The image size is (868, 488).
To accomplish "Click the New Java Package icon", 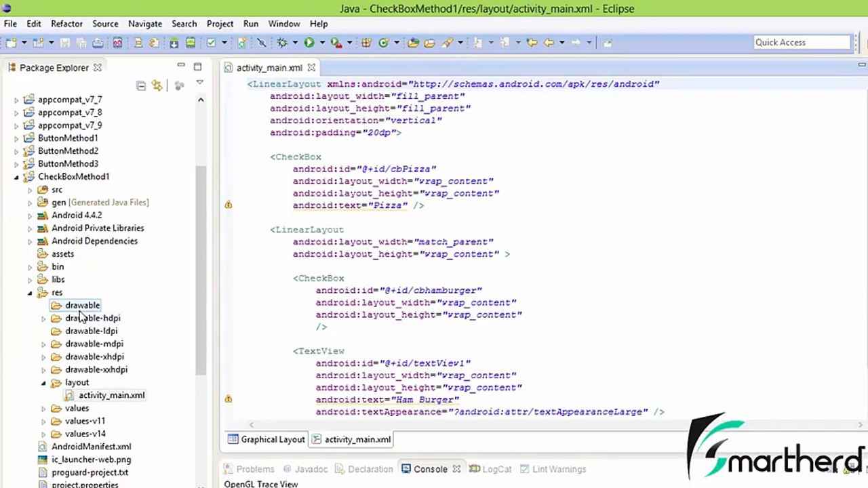I will 366,43.
